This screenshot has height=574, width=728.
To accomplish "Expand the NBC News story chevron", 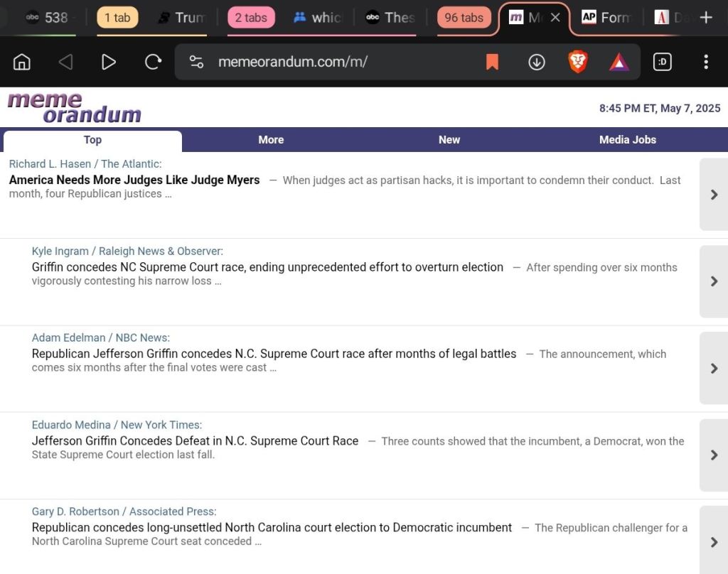I will point(714,368).
